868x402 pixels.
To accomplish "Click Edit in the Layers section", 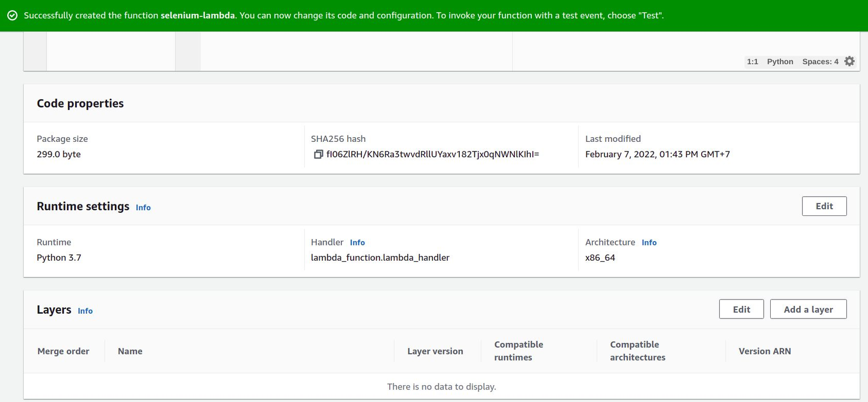I will coord(741,309).
